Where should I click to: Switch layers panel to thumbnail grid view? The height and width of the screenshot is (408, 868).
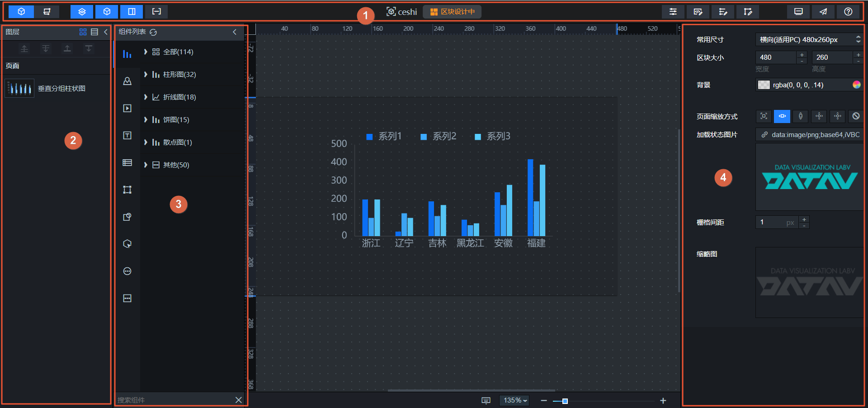(x=83, y=32)
